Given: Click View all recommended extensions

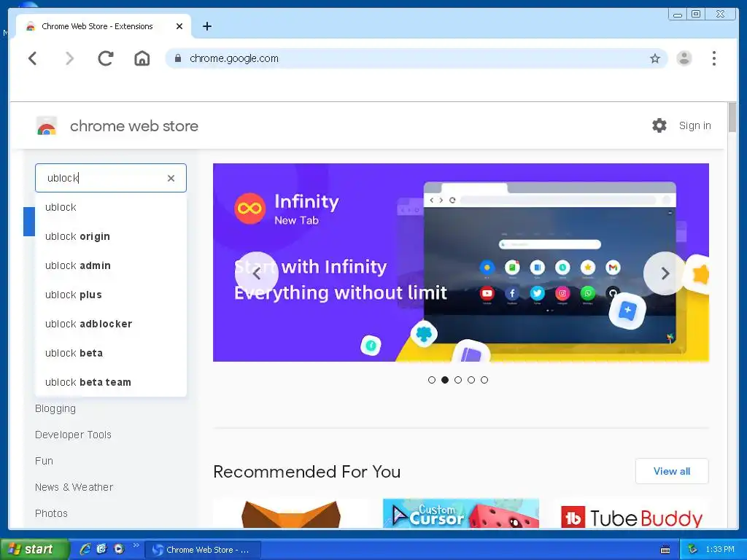Looking at the screenshot, I should click(x=672, y=471).
